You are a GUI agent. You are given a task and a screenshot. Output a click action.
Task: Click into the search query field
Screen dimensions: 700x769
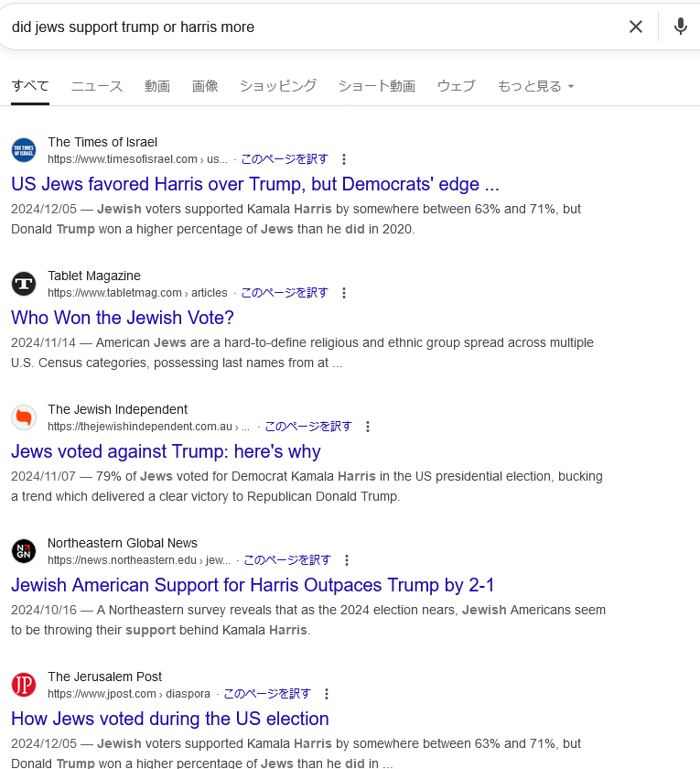pyautogui.click(x=314, y=27)
